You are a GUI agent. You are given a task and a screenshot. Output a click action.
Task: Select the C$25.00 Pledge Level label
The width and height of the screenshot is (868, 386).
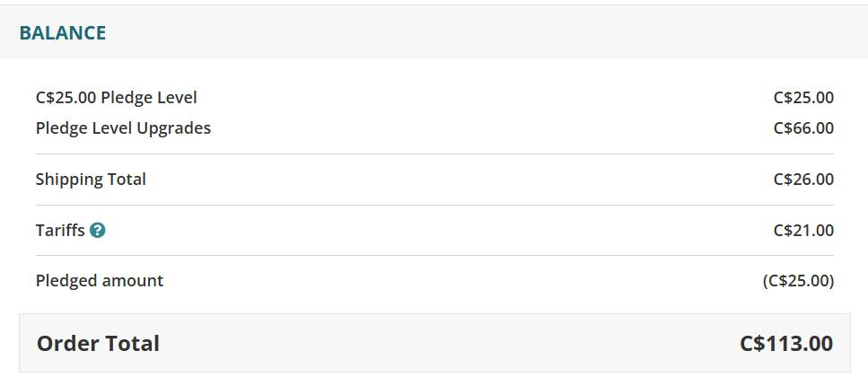click(x=117, y=98)
